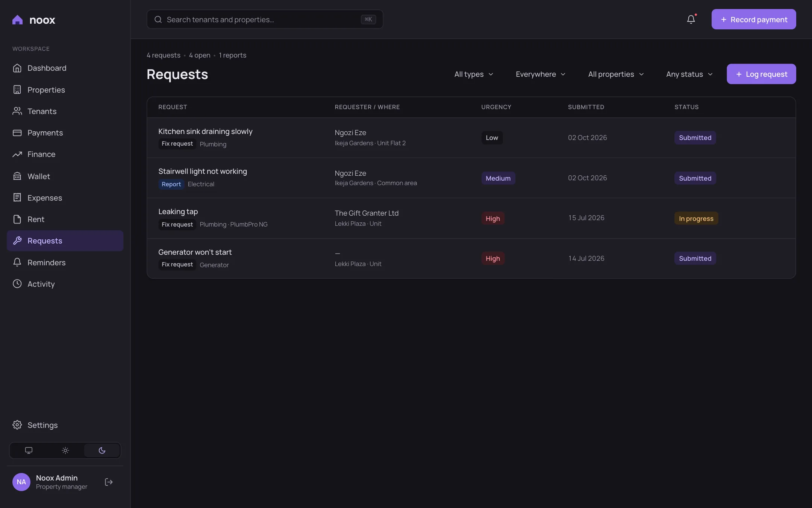
Task: Click the Payments card icon
Action: [x=17, y=132]
